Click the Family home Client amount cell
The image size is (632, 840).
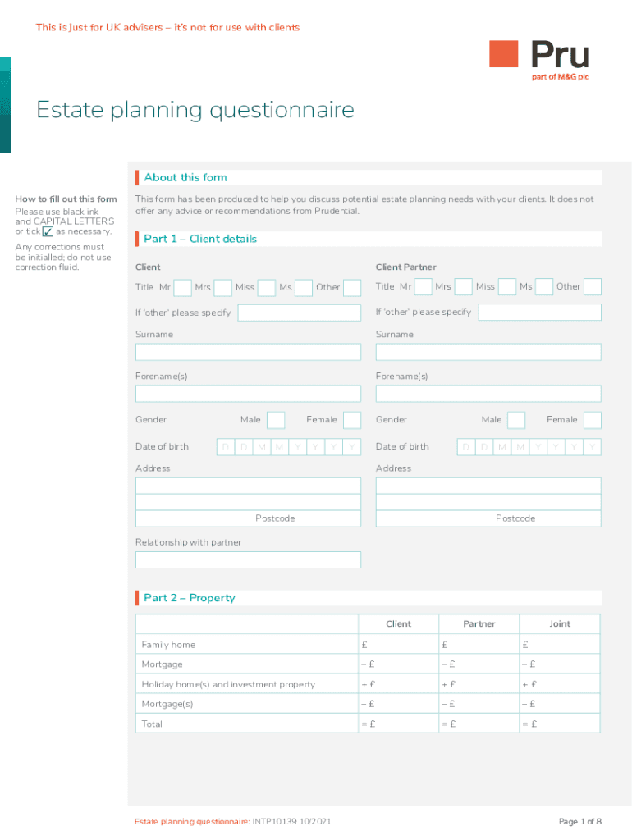point(399,645)
